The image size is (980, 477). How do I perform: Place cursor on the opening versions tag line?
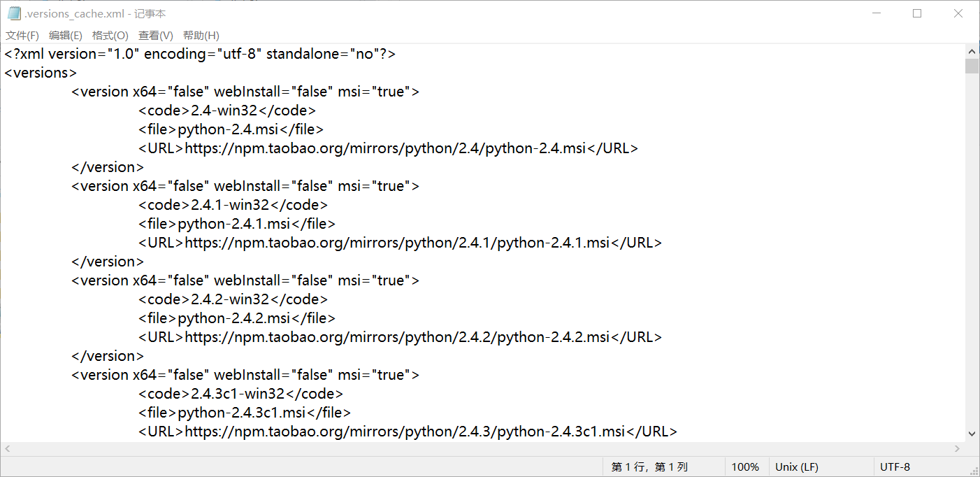pos(41,73)
